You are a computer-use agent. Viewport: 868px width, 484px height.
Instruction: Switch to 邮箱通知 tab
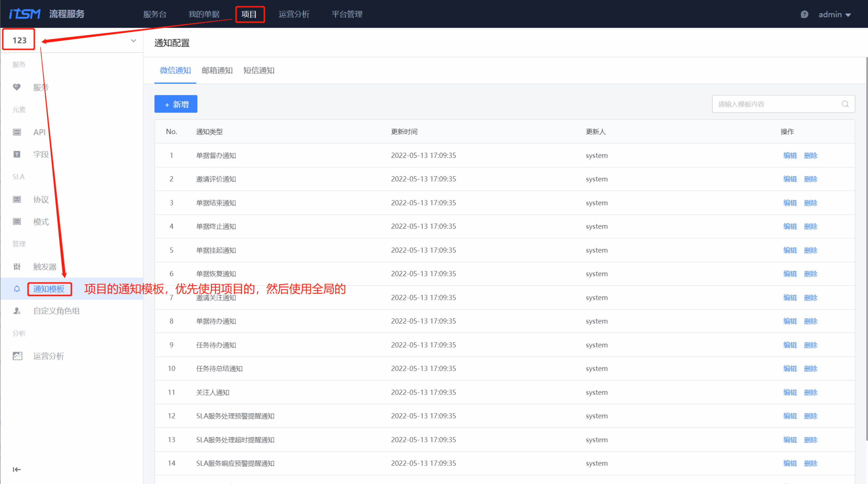(217, 70)
